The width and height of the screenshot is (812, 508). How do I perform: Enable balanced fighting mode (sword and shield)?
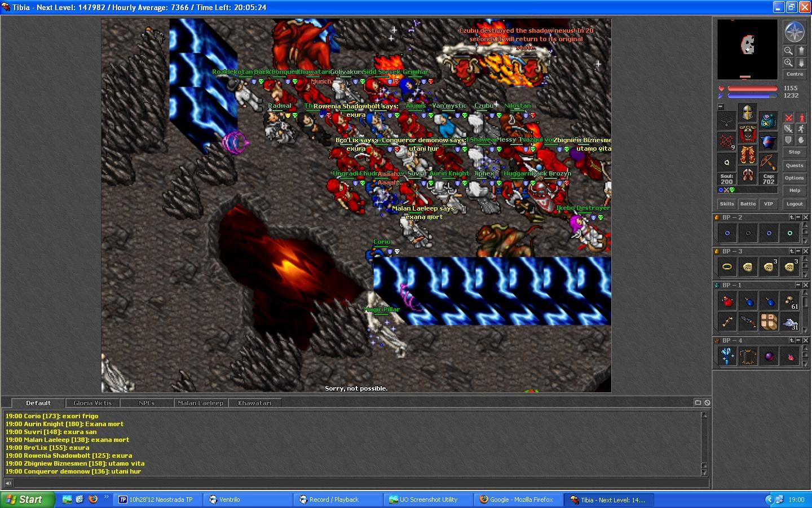789,129
